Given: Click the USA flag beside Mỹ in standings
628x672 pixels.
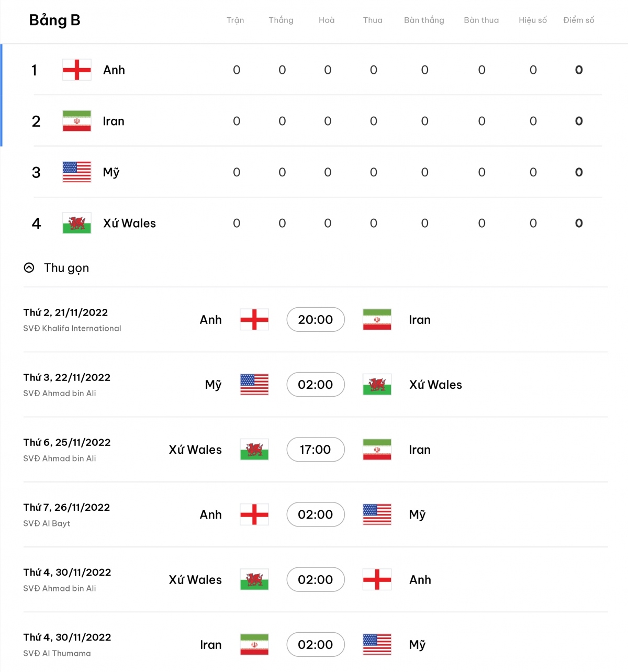Looking at the screenshot, I should 77,172.
